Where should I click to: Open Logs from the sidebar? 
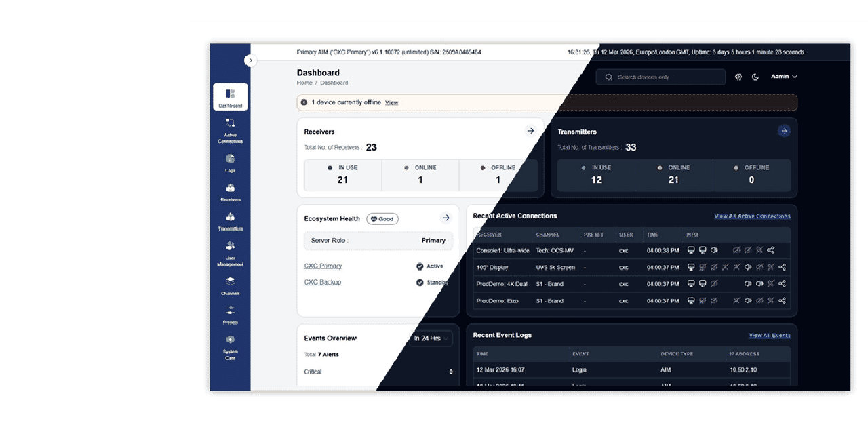click(230, 163)
